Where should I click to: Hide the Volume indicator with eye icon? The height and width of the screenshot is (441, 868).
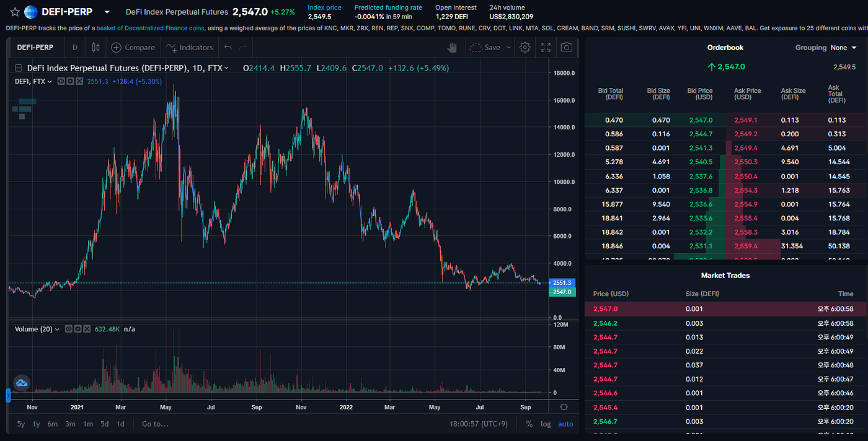point(68,329)
